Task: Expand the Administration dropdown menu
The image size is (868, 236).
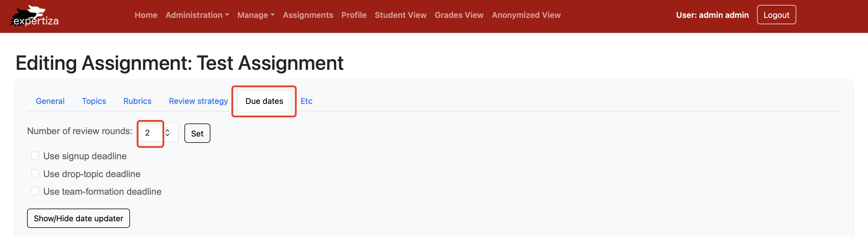Action: pyautogui.click(x=197, y=15)
